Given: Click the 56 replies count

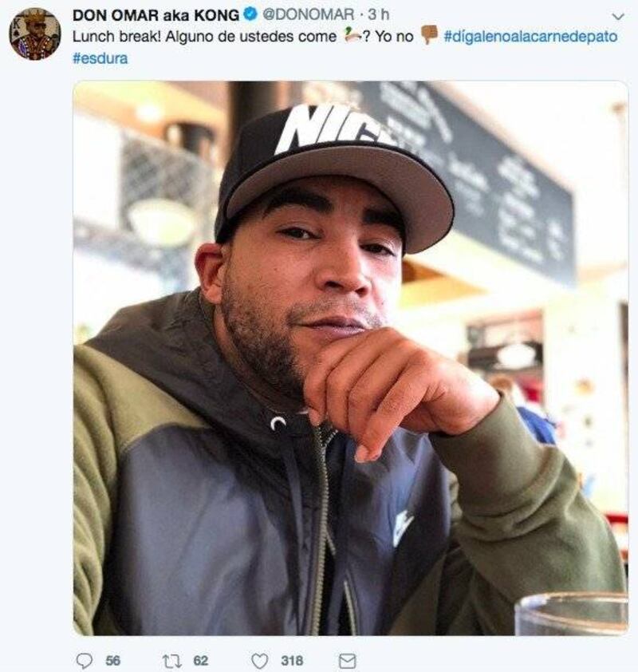Looking at the screenshot, I should pos(113,661).
